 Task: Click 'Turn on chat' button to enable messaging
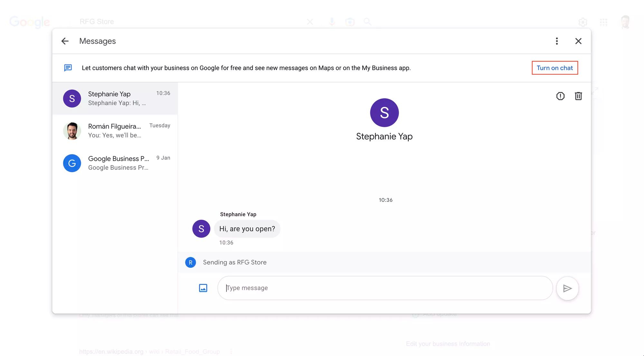(x=554, y=68)
